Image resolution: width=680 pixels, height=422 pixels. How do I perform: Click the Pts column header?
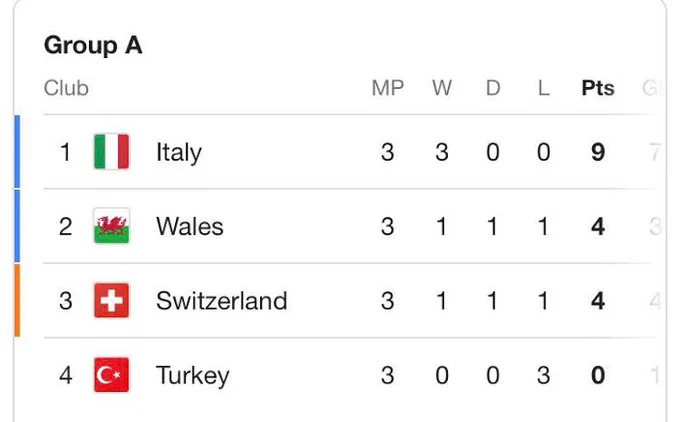click(x=598, y=88)
